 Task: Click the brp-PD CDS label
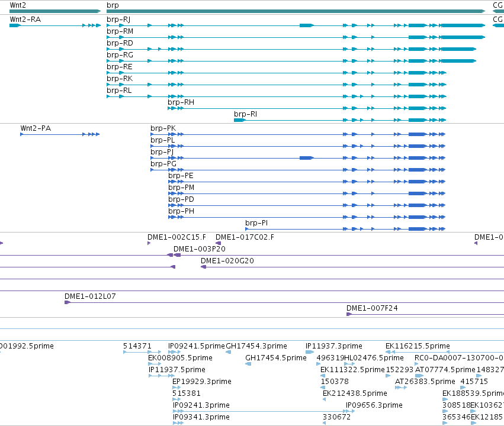[181, 199]
